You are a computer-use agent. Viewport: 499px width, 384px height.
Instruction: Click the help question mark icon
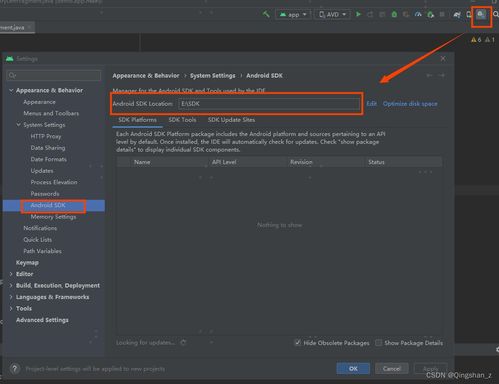(14, 369)
